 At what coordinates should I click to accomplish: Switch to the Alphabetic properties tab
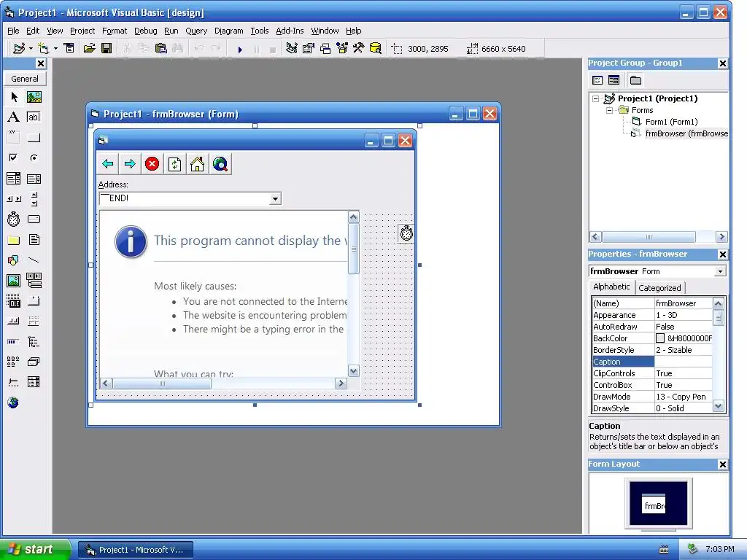(611, 287)
